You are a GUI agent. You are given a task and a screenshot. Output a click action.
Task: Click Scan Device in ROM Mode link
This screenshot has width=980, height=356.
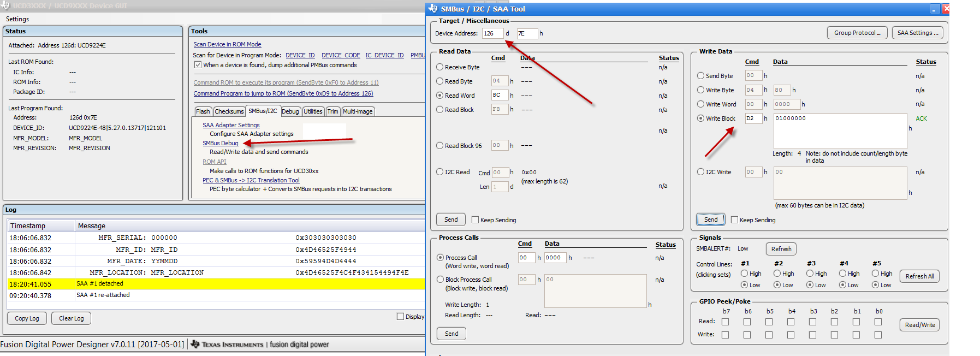[227, 44]
